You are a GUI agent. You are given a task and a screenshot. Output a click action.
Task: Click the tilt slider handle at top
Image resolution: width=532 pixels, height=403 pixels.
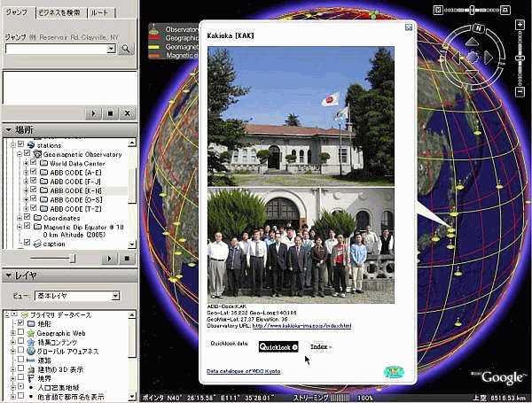tap(472, 10)
